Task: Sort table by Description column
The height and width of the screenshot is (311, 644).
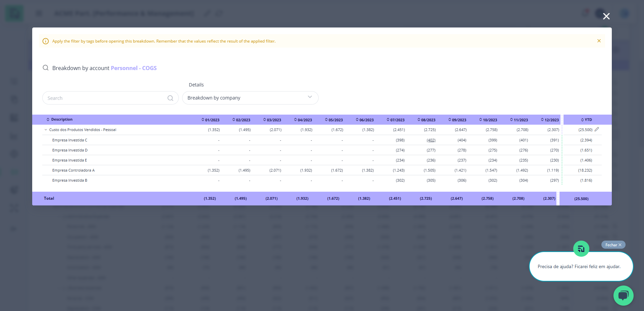Action: [59, 119]
